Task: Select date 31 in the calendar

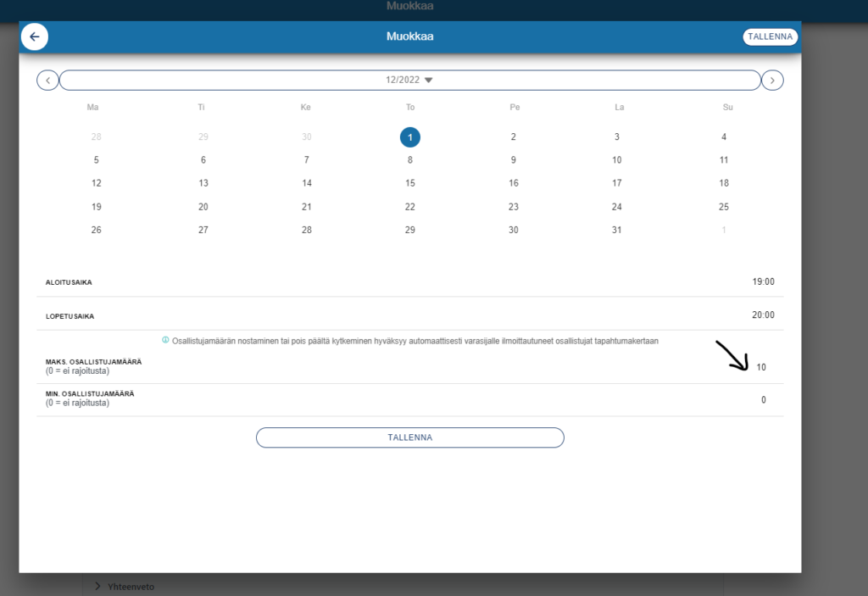Action: pyautogui.click(x=617, y=230)
